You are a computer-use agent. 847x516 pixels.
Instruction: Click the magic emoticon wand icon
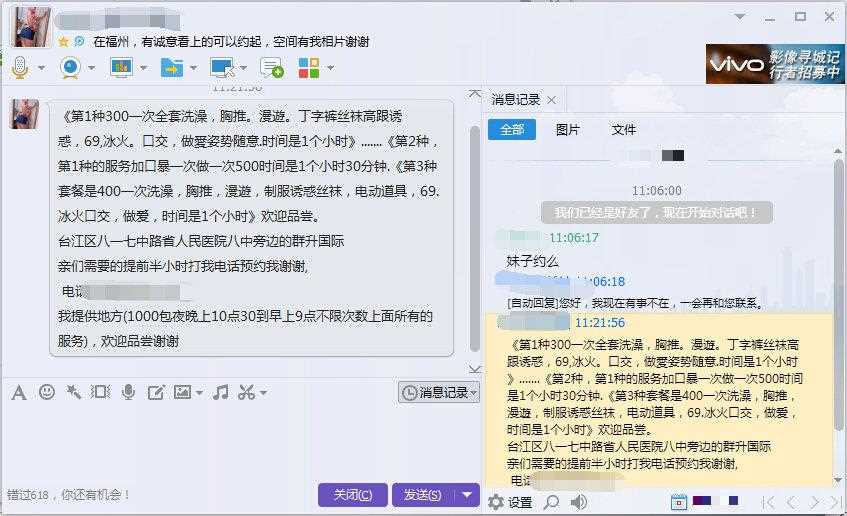pos(73,392)
